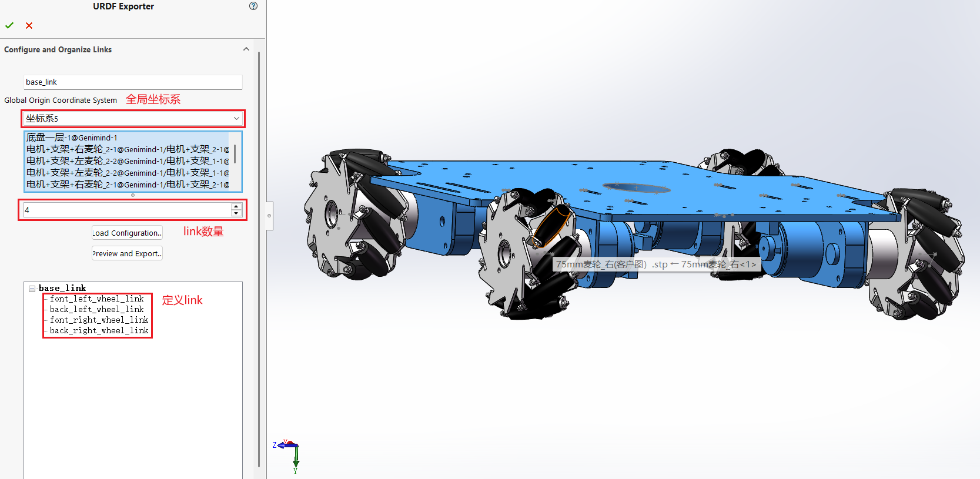The width and height of the screenshot is (980, 479).
Task: Open the URDF Exporter help icon
Action: 253,6
